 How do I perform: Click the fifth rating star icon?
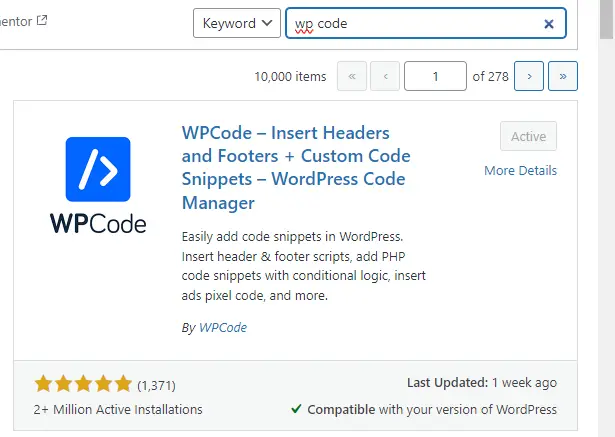tap(123, 384)
